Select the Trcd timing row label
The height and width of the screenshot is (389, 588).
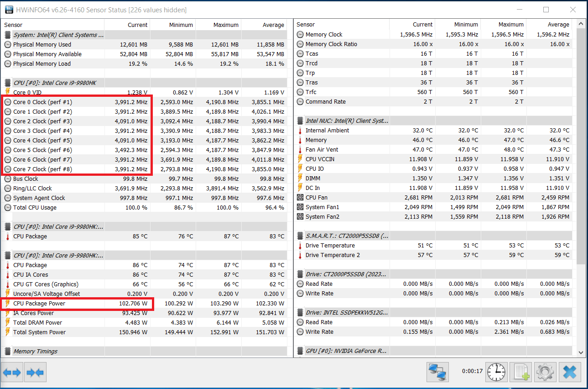[x=312, y=63]
